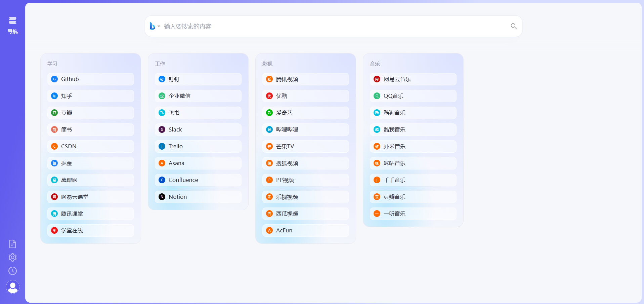Click the 飞书 icon
644x304 pixels.
(162, 113)
